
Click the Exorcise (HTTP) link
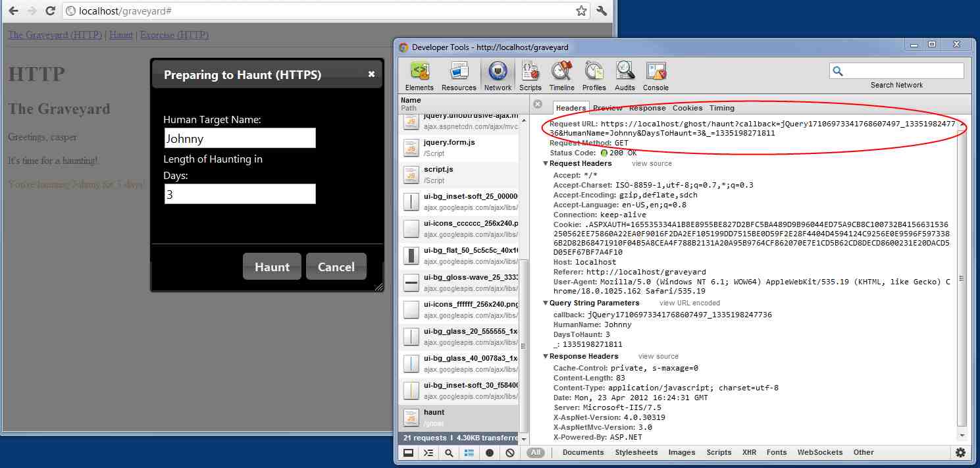tap(174, 35)
